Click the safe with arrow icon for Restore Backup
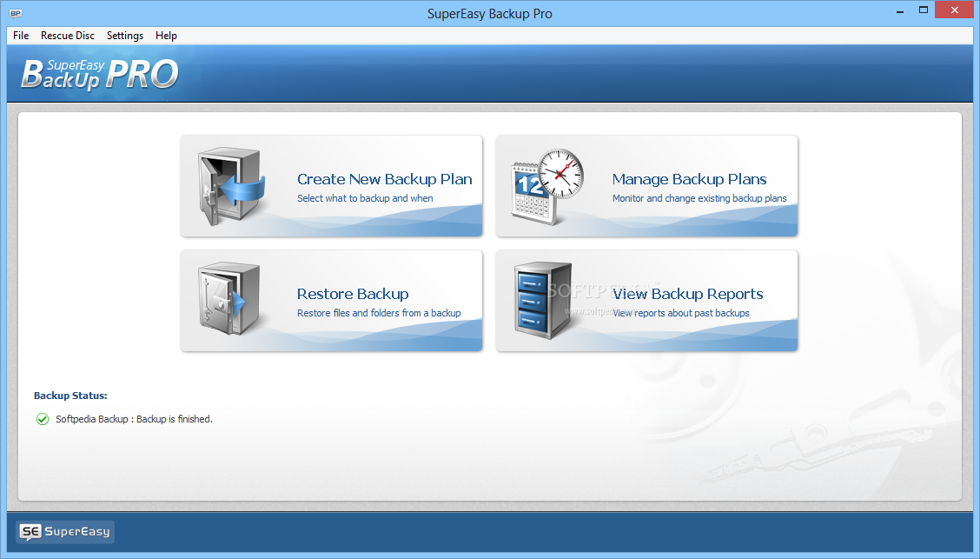Image resolution: width=980 pixels, height=559 pixels. (229, 299)
